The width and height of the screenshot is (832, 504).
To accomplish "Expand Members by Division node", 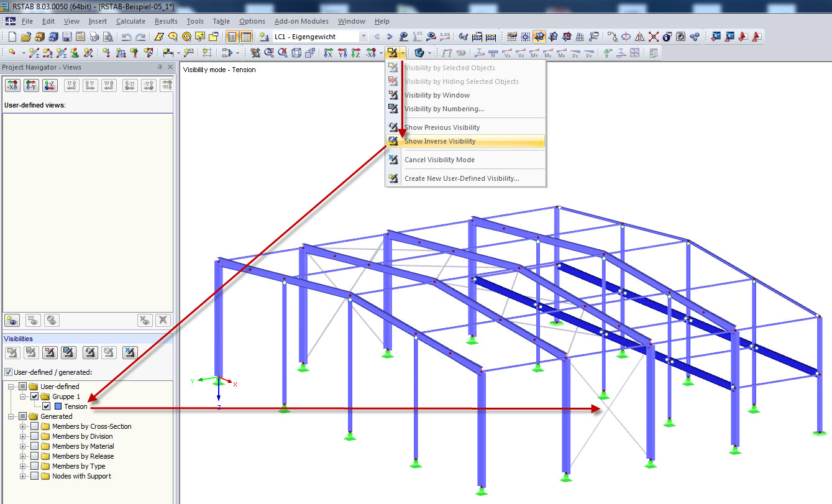I will click(x=23, y=436).
